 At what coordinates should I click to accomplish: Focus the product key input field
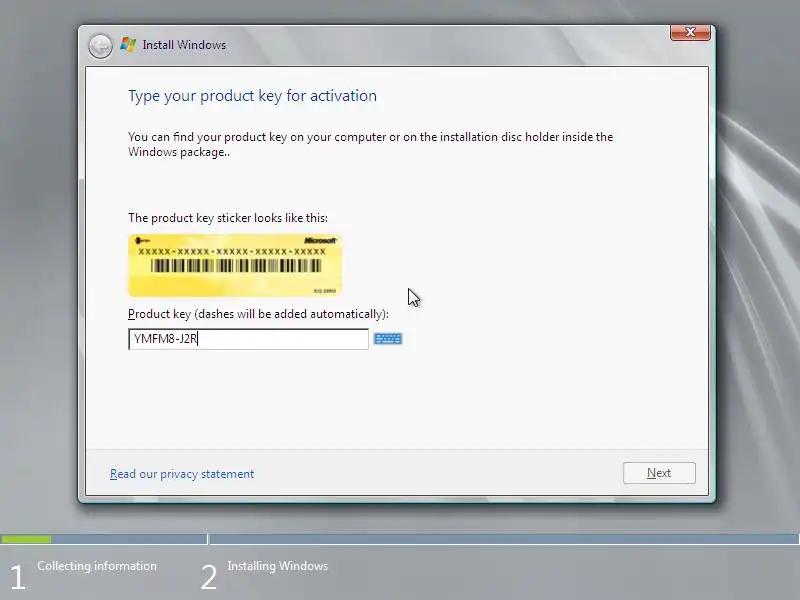(248, 339)
